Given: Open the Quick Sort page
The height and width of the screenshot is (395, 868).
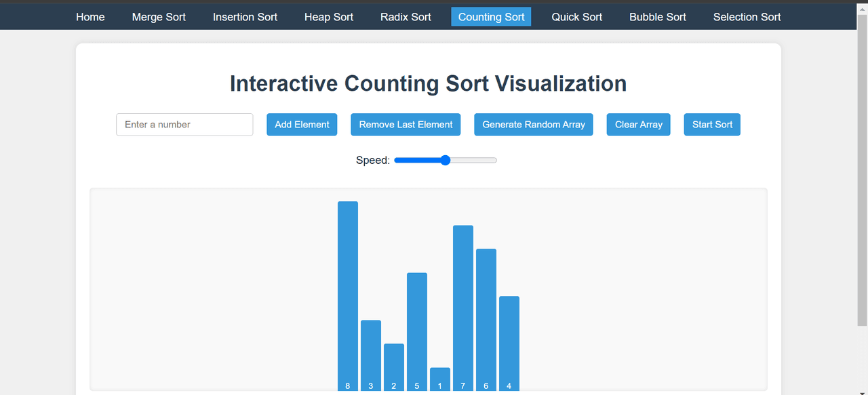Looking at the screenshot, I should point(576,17).
